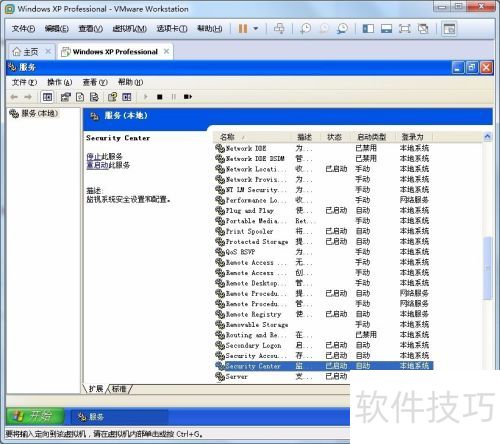
Task: Click the help icon in Services toolbar
Action: pos(112,97)
